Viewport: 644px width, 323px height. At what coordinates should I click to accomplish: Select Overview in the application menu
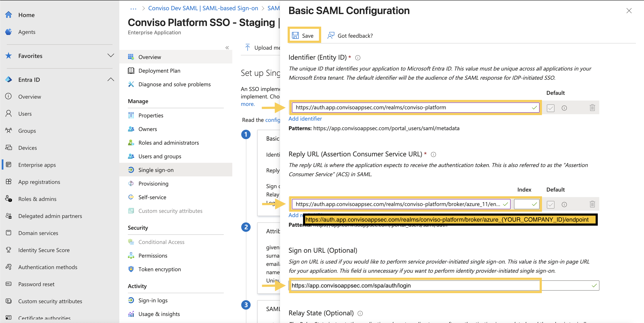point(176,57)
